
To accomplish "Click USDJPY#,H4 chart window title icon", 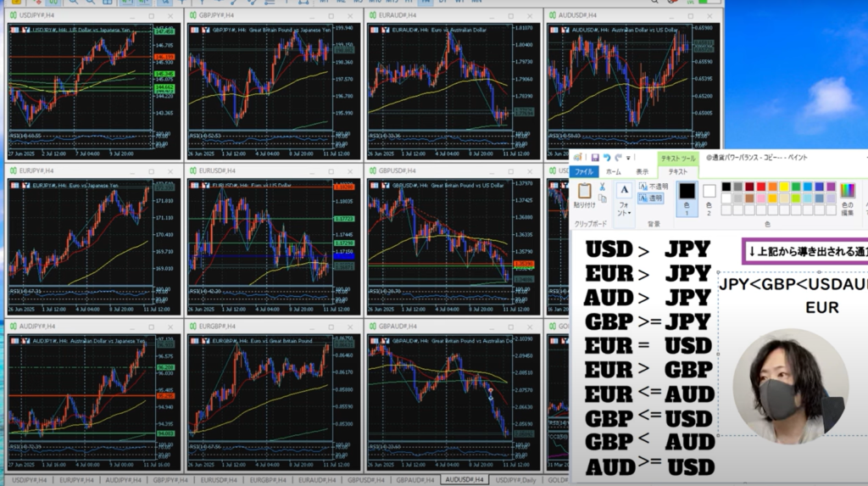I will (x=14, y=15).
